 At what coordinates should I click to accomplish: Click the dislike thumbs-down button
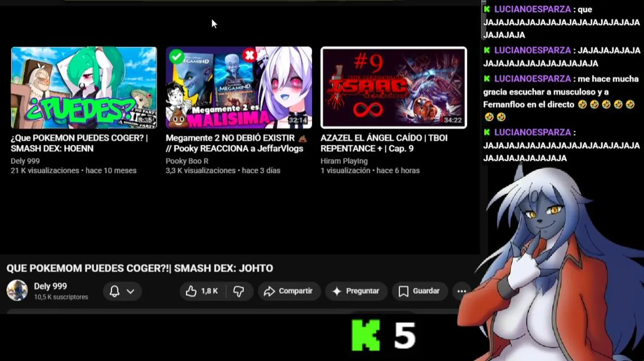(x=239, y=291)
